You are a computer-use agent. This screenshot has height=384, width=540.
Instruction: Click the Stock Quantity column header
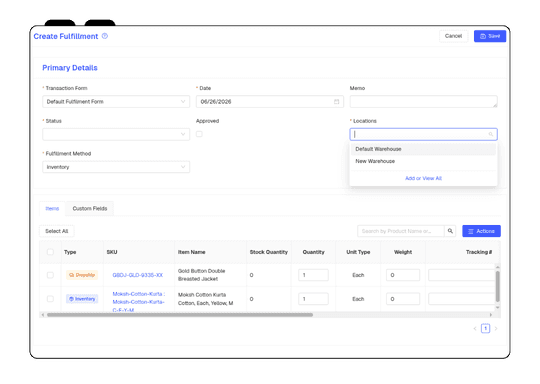click(x=269, y=252)
